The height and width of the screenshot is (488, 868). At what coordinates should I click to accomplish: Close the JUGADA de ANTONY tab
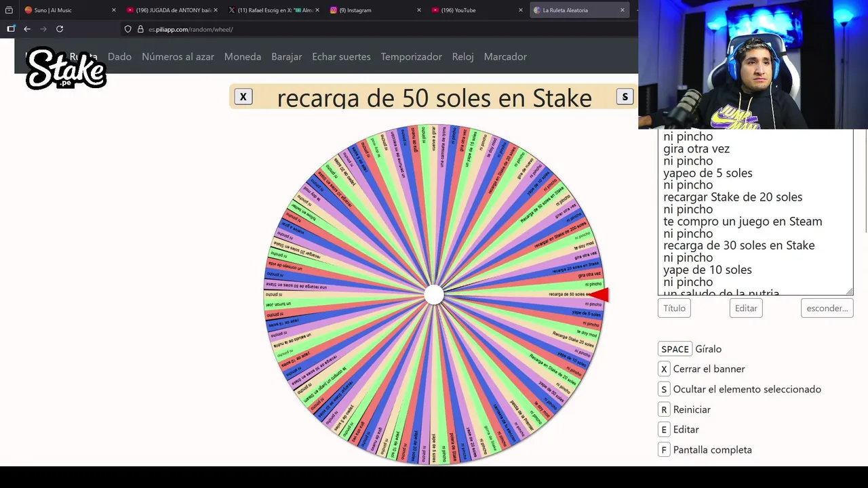216,10
